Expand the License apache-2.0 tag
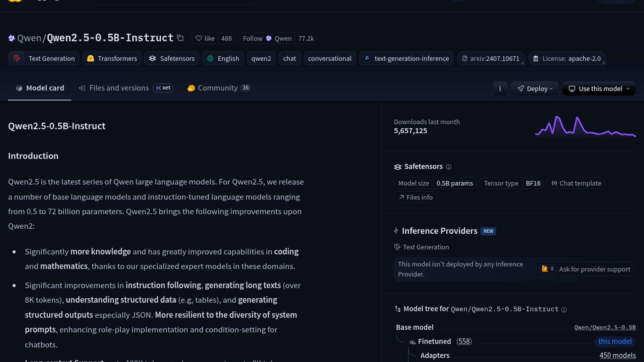The height and width of the screenshot is (362, 644). coord(567,58)
